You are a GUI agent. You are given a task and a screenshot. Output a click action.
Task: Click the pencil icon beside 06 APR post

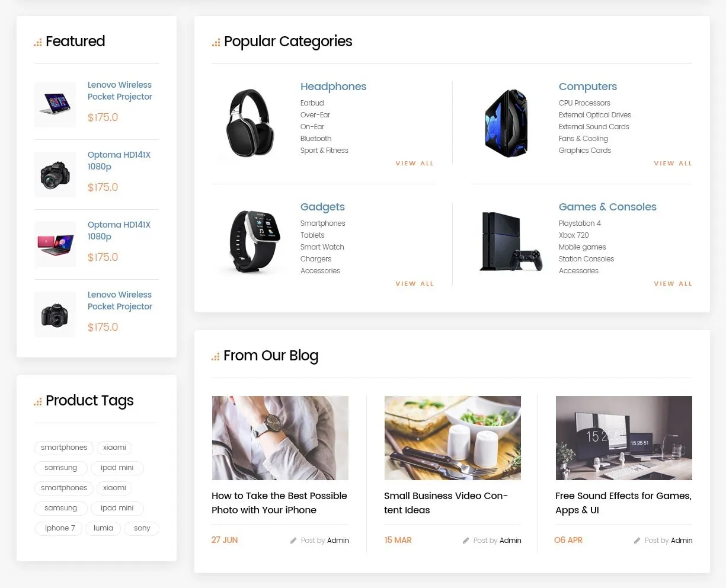click(x=637, y=541)
